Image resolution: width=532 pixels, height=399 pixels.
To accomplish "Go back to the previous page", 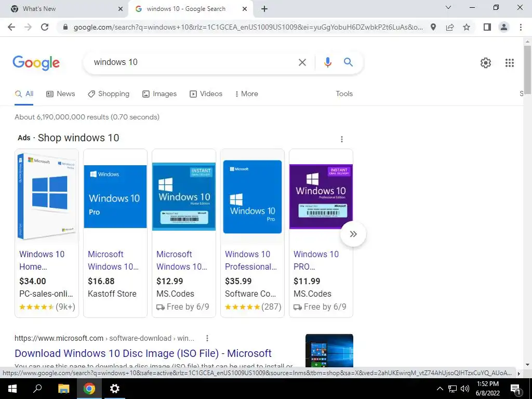I will [x=11, y=27].
